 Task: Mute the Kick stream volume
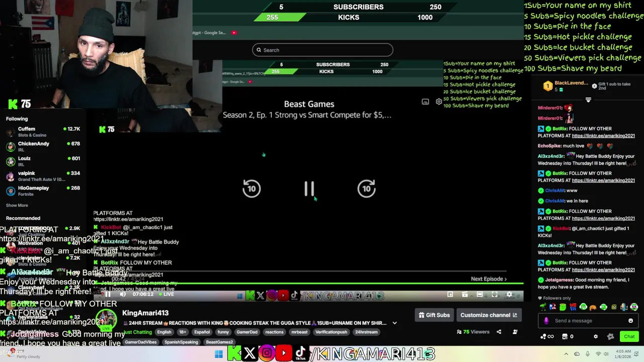(123, 294)
